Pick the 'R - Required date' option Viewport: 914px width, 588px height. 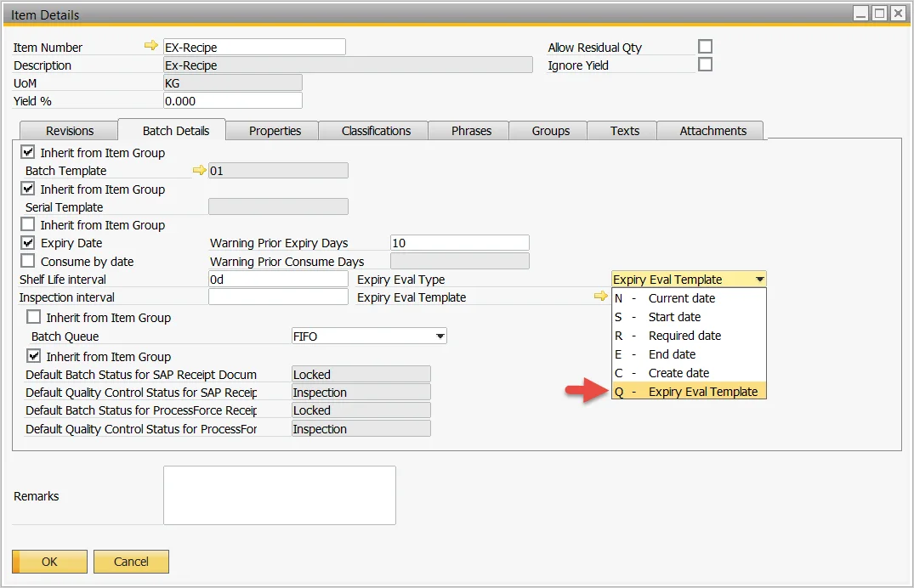pyautogui.click(x=689, y=335)
